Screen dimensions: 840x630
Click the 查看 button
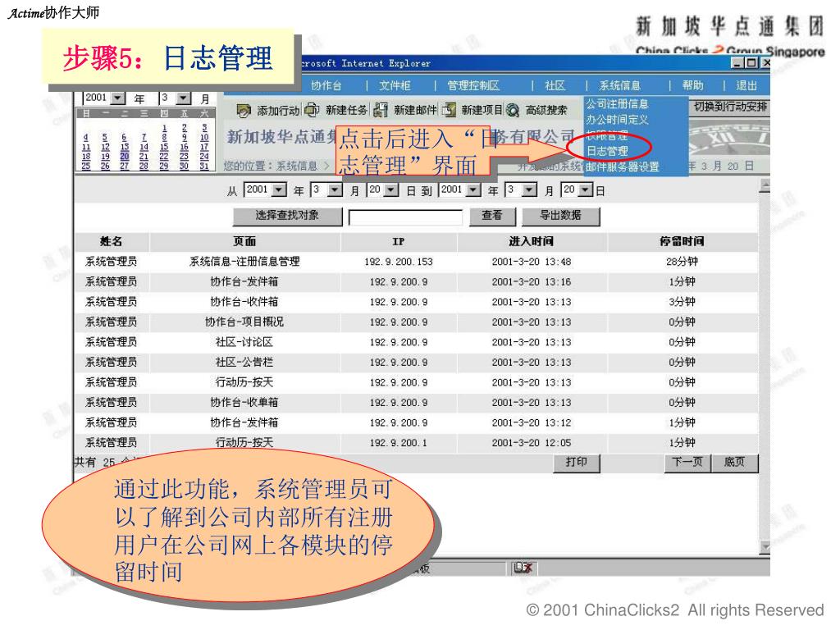[x=492, y=216]
